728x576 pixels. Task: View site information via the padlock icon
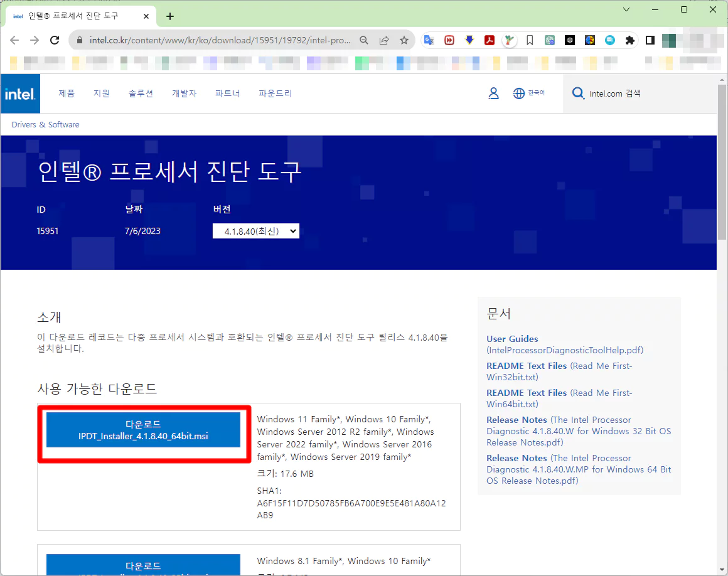pyautogui.click(x=80, y=40)
